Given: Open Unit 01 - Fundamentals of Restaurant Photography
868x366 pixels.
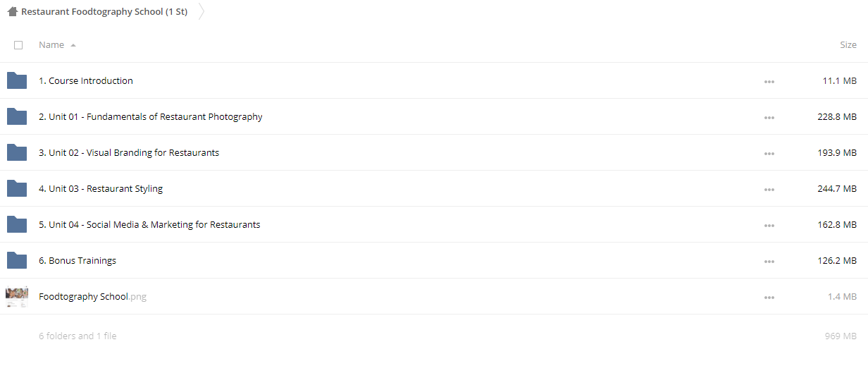Looking at the screenshot, I should click(x=151, y=117).
